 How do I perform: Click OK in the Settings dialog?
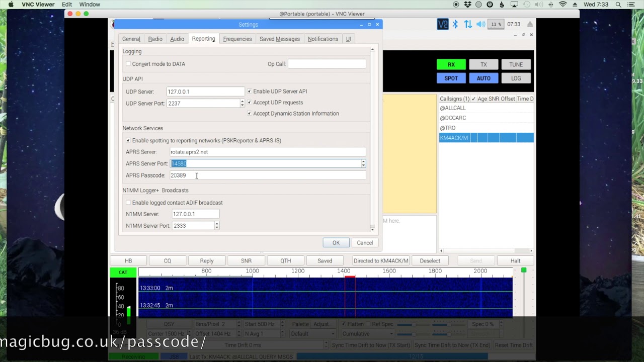pyautogui.click(x=336, y=243)
